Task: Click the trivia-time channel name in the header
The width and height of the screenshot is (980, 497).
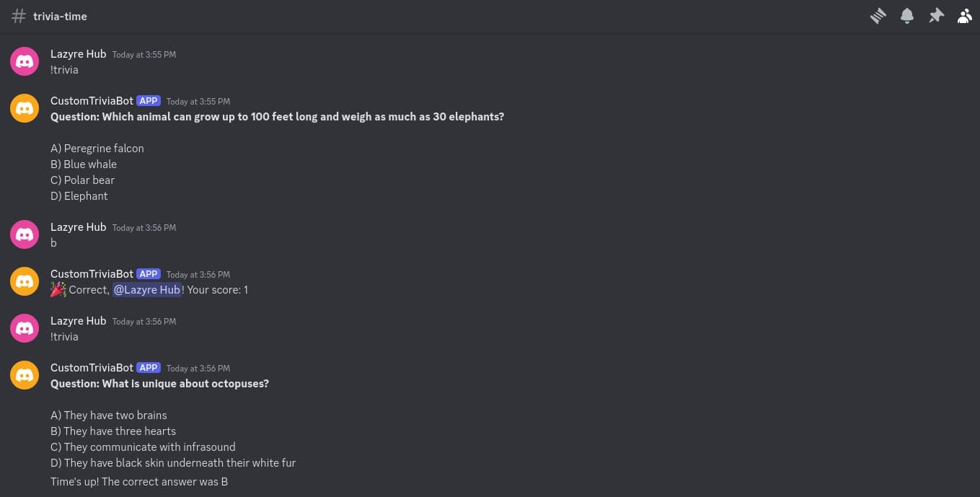Action: pyautogui.click(x=60, y=16)
